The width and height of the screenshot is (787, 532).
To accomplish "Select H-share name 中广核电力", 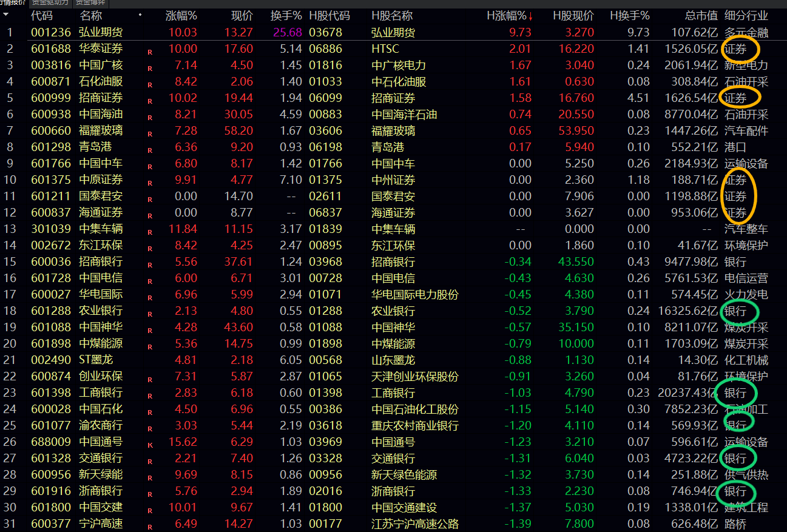I will point(399,65).
